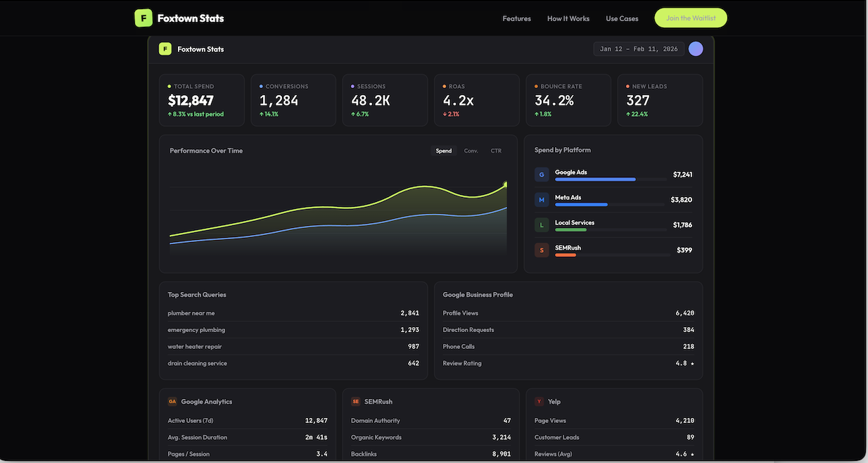Viewport: 868px width, 463px height.
Task: Click the Foxtown Stats logo icon in navbar
Action: (x=143, y=18)
